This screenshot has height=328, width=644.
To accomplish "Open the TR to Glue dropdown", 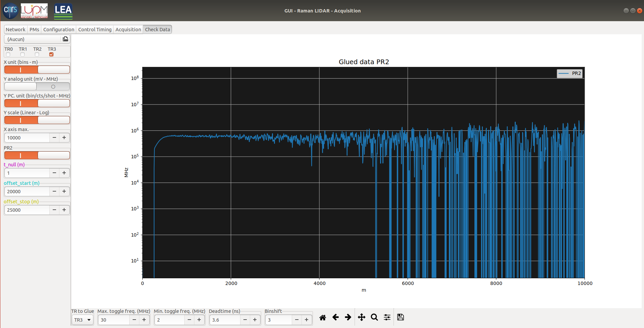I will pos(83,320).
